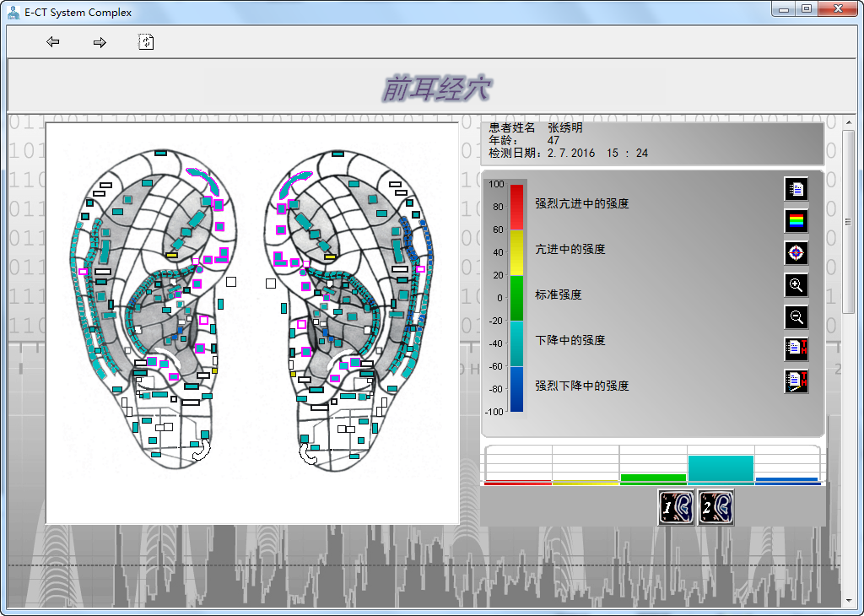Close the E-CT System Complex window
864x616 pixels.
tap(838, 9)
